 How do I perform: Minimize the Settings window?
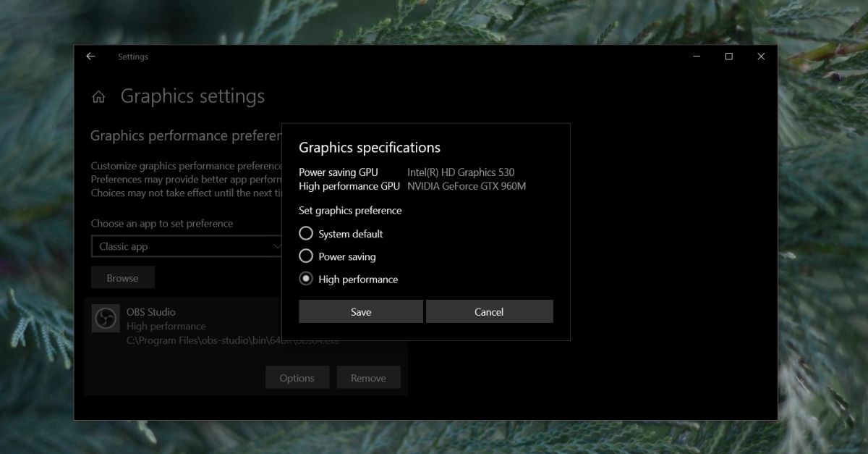point(696,56)
